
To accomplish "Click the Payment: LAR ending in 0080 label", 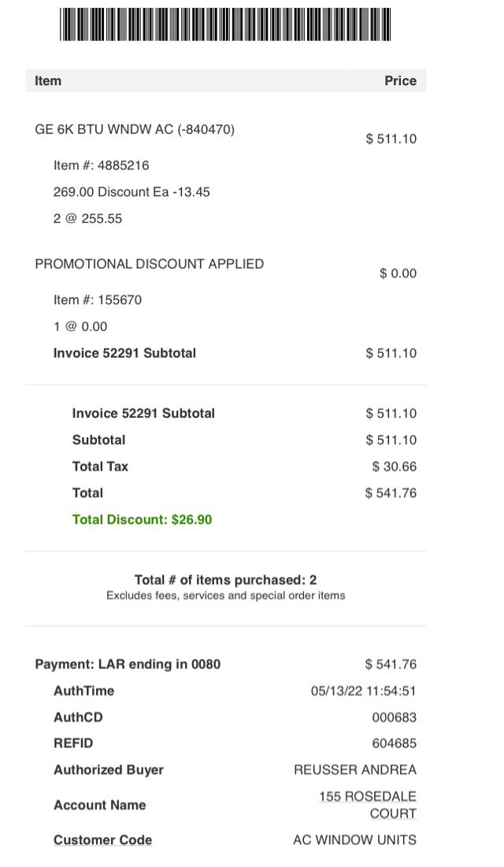I will point(128,664).
